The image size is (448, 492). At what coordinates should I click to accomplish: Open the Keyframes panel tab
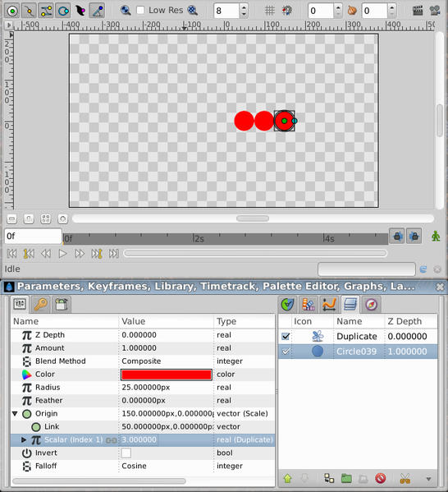click(40, 305)
